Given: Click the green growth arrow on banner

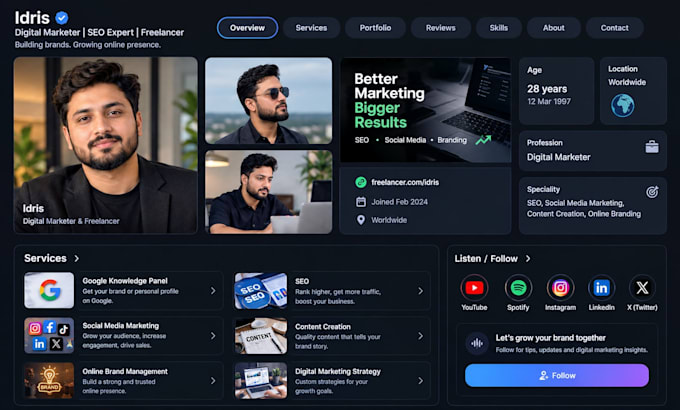Looking at the screenshot, I should pos(483,140).
